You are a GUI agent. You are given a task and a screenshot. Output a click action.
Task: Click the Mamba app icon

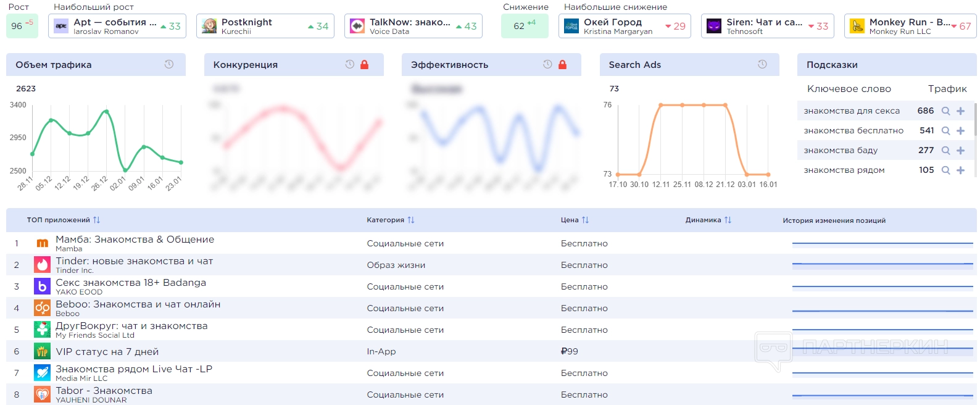pos(42,243)
